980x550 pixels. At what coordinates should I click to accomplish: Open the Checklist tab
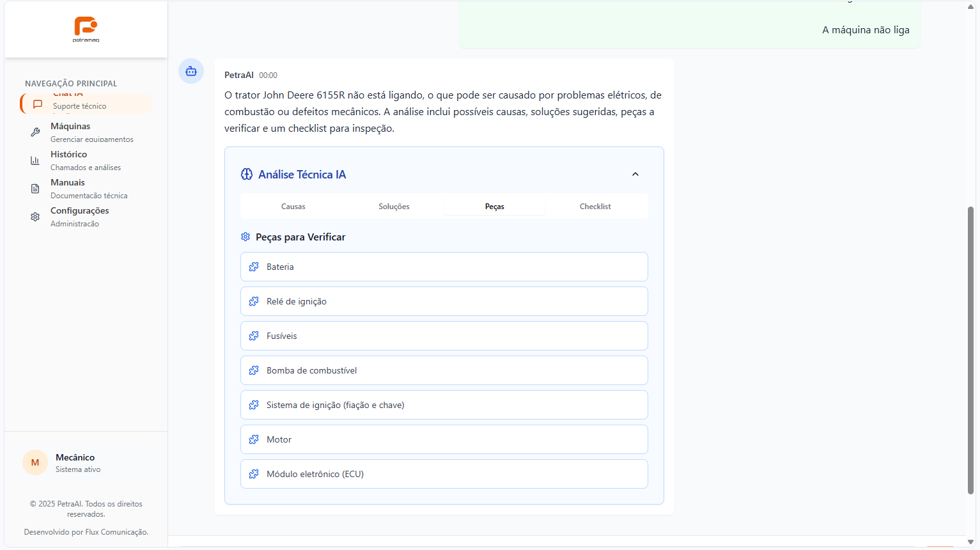pyautogui.click(x=595, y=207)
